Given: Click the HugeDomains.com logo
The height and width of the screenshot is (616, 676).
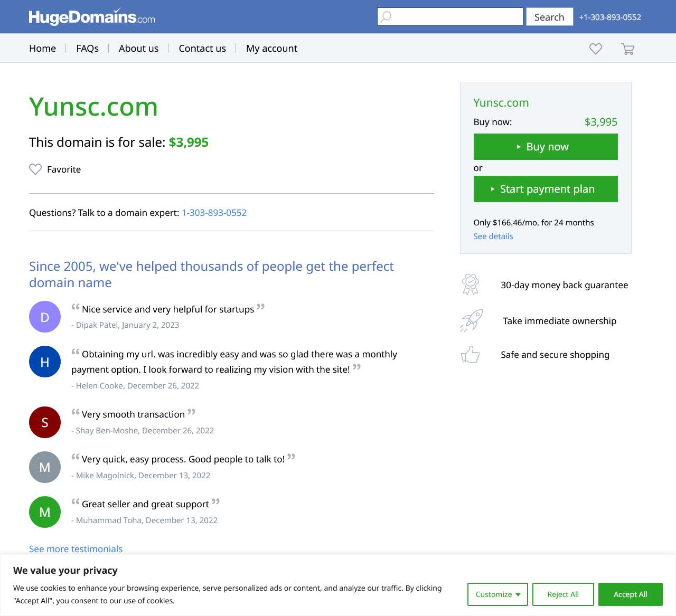Looking at the screenshot, I should click(92, 17).
